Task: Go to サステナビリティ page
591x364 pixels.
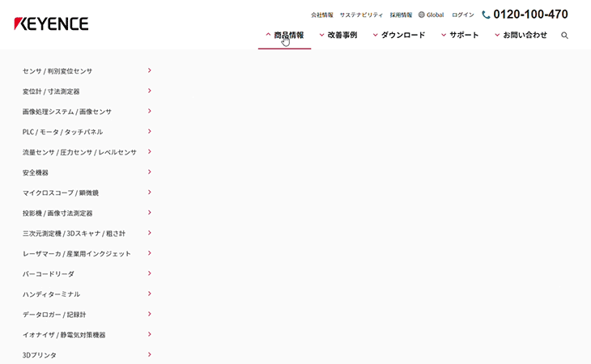Action: (362, 15)
